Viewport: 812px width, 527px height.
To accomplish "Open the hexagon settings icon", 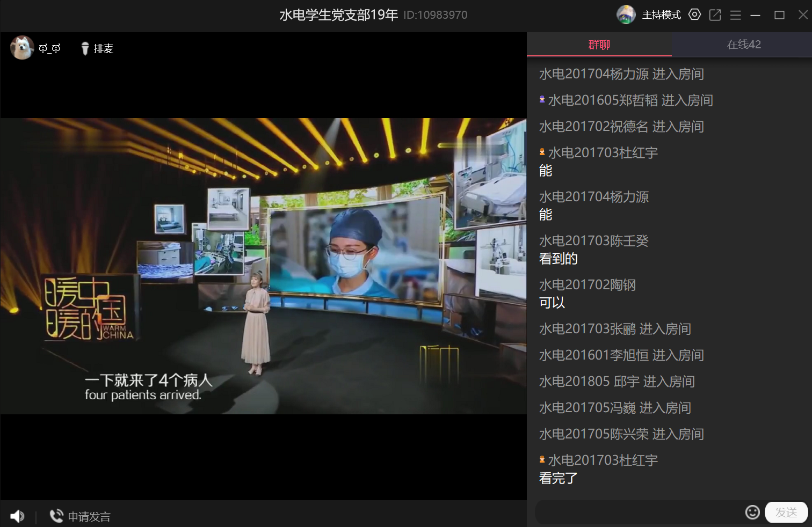I will point(694,15).
